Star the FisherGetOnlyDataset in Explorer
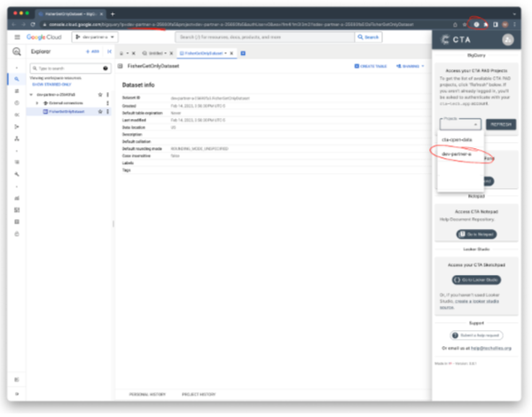The height and width of the screenshot is (417, 532). tap(100, 112)
